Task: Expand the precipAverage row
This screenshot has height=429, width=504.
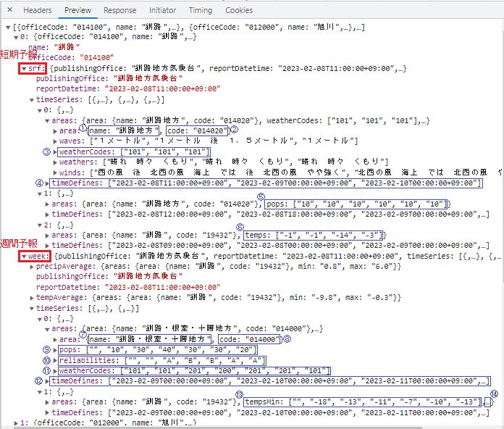Action: pyautogui.click(x=32, y=267)
